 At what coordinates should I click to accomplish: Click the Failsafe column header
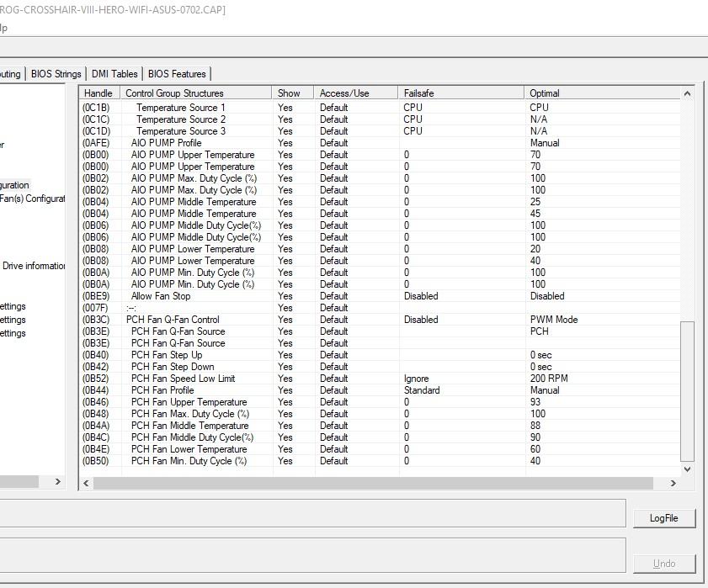pos(461,93)
